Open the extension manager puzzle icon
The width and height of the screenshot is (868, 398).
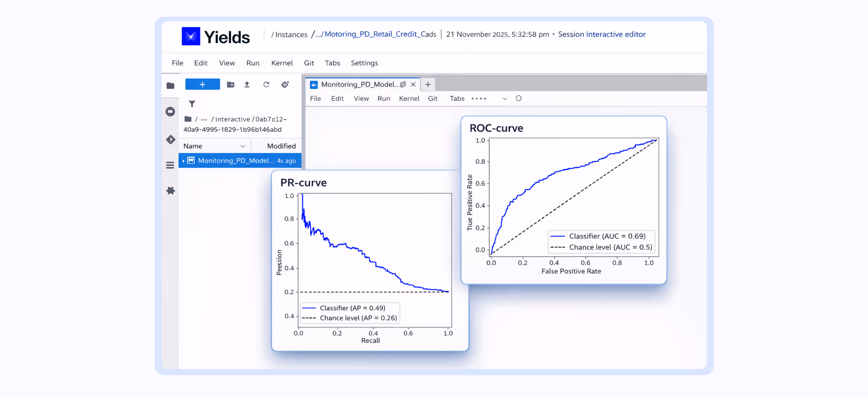(170, 191)
